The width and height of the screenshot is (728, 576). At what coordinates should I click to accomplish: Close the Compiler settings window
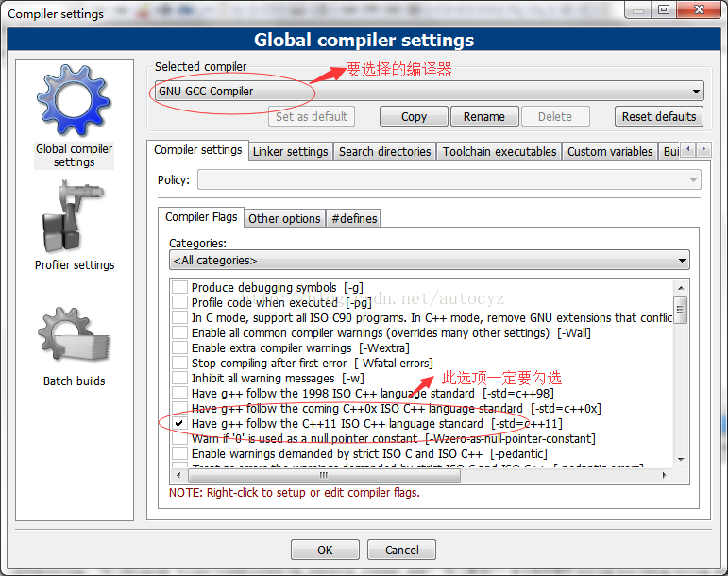pyautogui.click(x=699, y=9)
